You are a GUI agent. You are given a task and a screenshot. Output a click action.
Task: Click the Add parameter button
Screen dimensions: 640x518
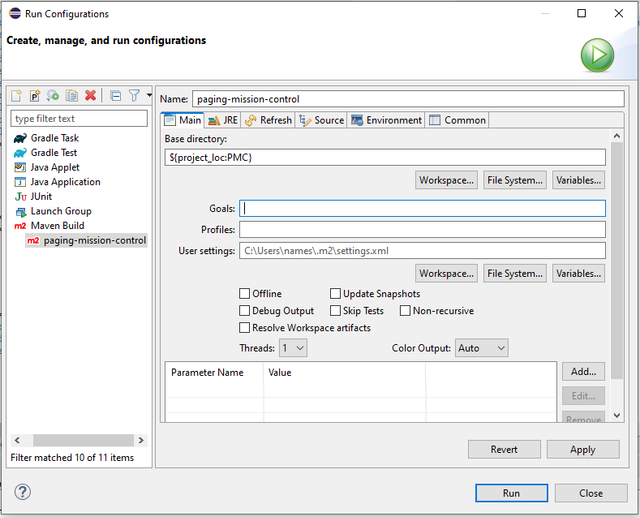click(583, 372)
